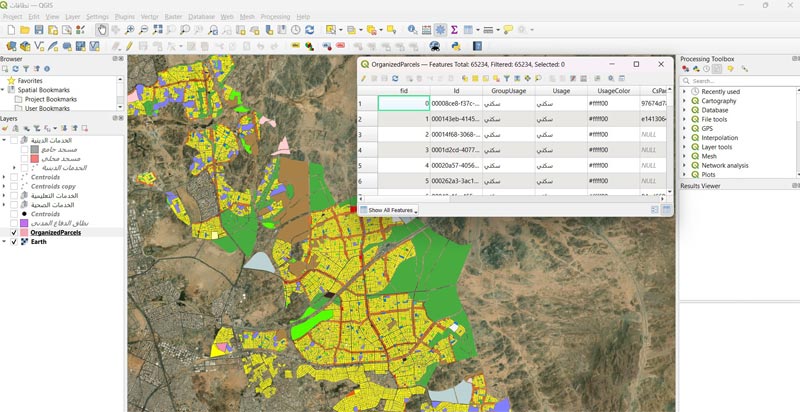Refresh the Browser panel
This screenshot has width=800, height=412.
[x=15, y=69]
